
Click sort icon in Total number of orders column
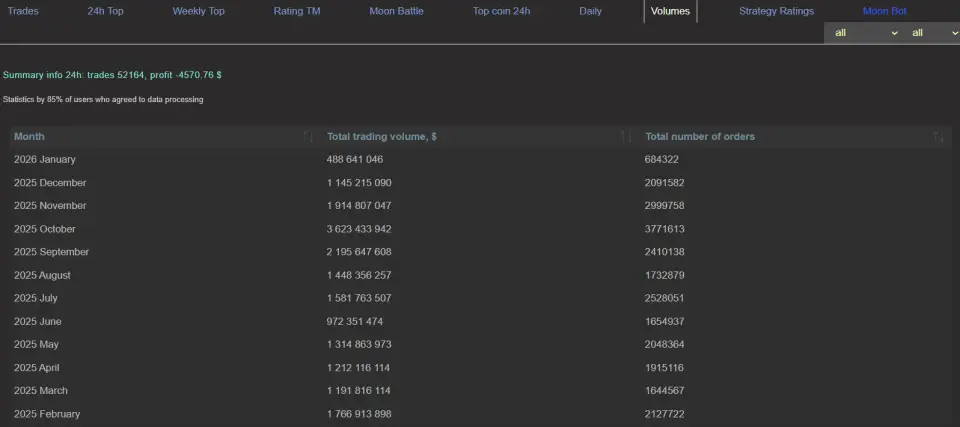938,137
